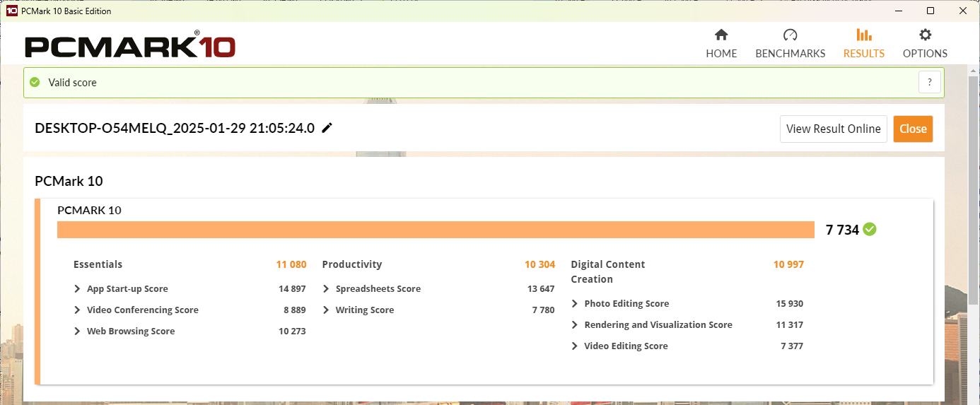This screenshot has height=405, width=980.
Task: Click the Valid score message text
Action: point(72,83)
